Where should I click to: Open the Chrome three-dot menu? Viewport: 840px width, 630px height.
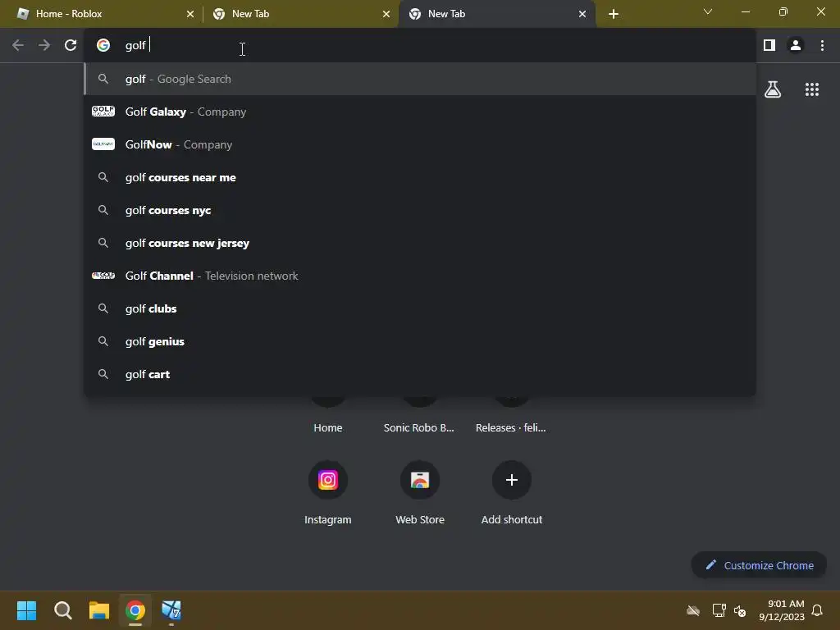coord(822,46)
